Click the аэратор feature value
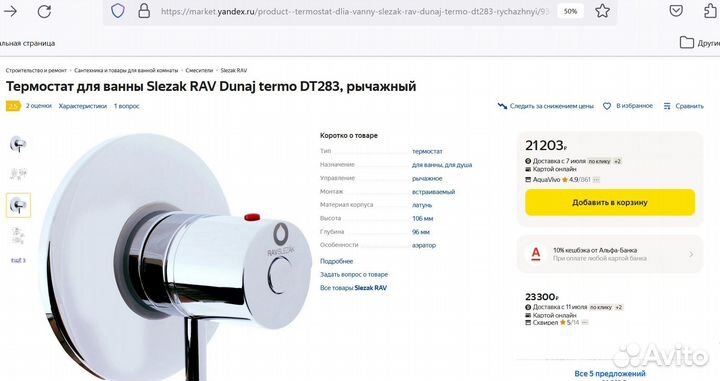The height and width of the screenshot is (381, 720). 424,245
